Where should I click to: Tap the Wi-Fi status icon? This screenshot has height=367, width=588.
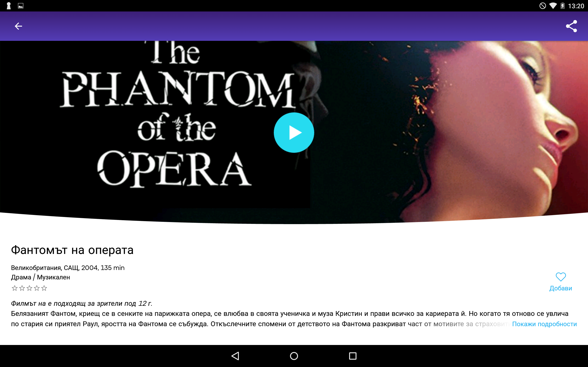[553, 6]
